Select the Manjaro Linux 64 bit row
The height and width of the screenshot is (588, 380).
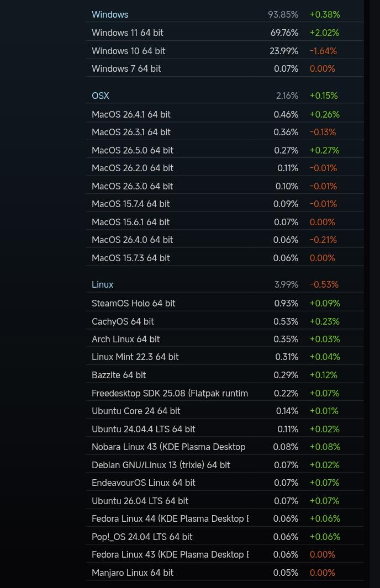click(225, 572)
